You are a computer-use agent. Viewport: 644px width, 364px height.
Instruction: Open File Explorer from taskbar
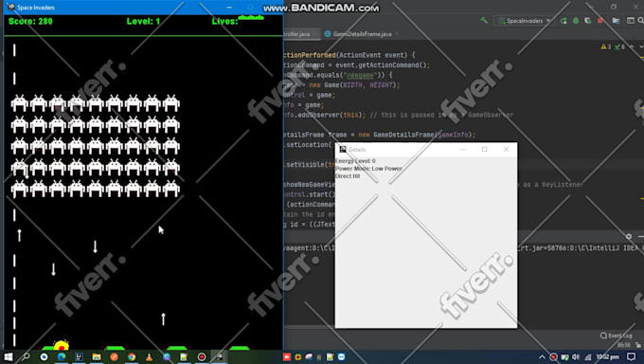(x=97, y=356)
